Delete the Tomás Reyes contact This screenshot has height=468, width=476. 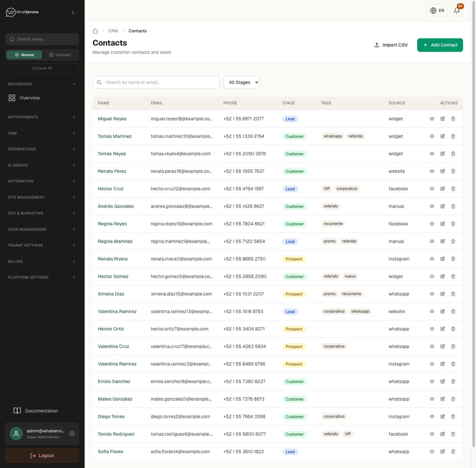coord(453,154)
